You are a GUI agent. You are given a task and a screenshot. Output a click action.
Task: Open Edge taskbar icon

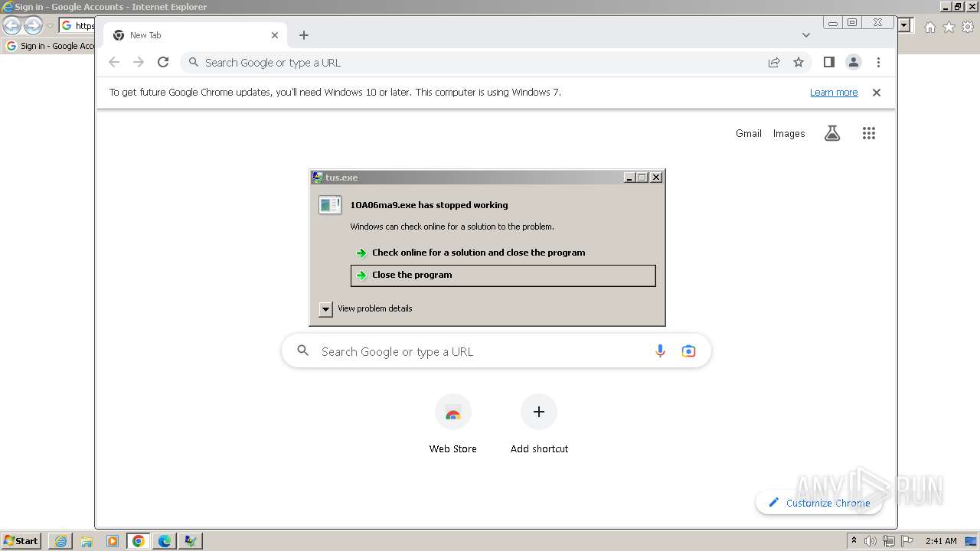pos(165,541)
